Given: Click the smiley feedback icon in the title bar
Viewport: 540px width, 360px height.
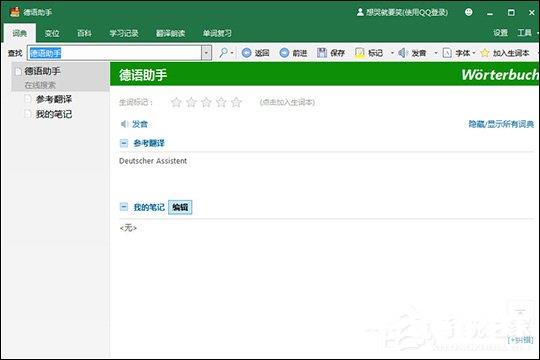Looking at the screenshot, I should click(468, 12).
